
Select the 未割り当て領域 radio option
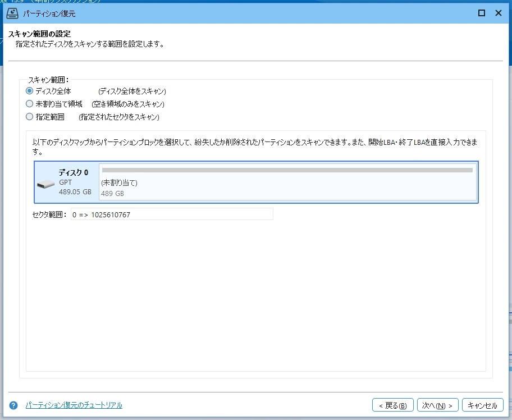(x=29, y=104)
